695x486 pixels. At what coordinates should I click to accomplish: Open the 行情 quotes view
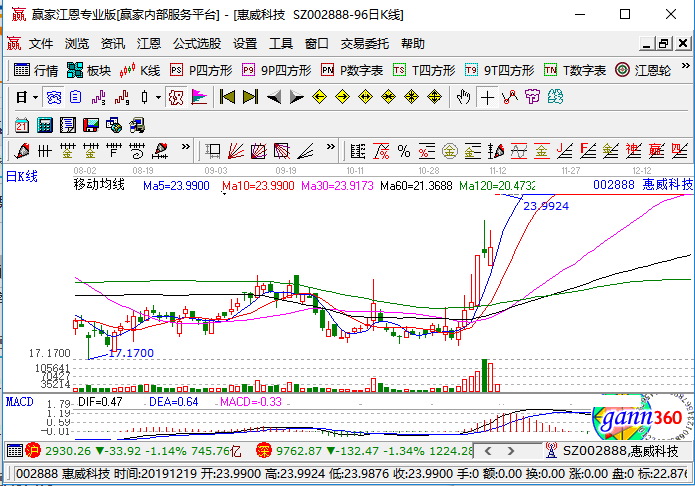[x=36, y=70]
